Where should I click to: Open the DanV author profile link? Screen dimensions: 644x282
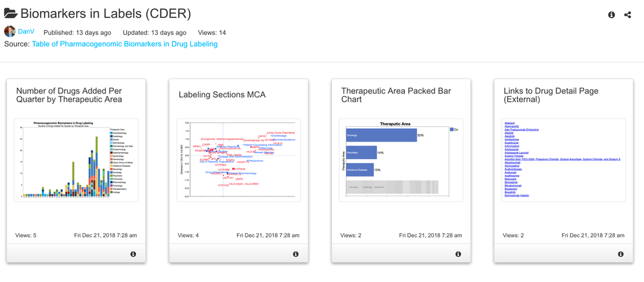click(26, 32)
